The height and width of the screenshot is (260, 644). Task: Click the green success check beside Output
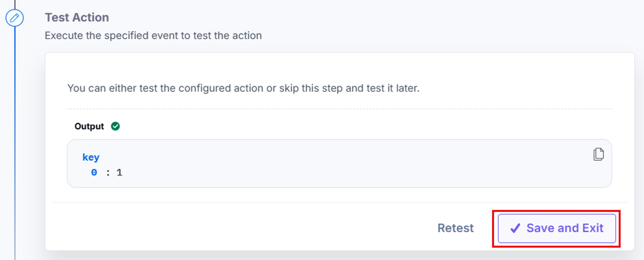(115, 126)
